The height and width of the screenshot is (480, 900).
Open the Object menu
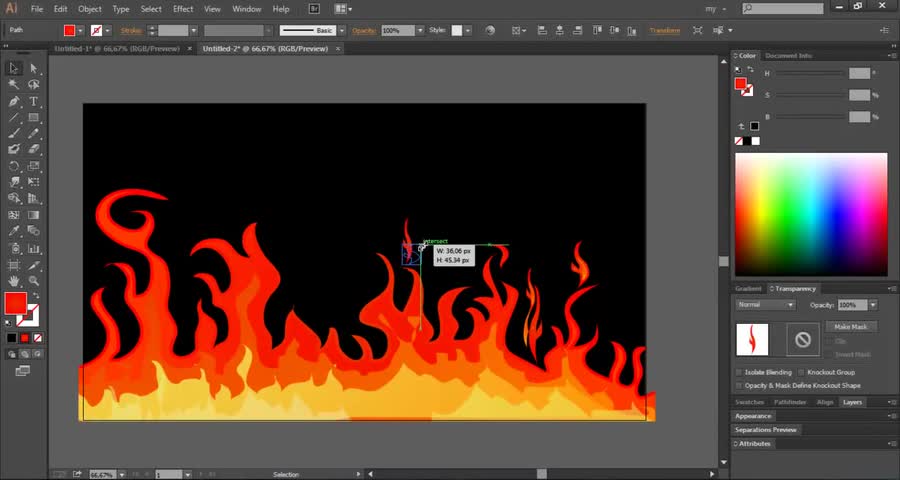point(90,9)
